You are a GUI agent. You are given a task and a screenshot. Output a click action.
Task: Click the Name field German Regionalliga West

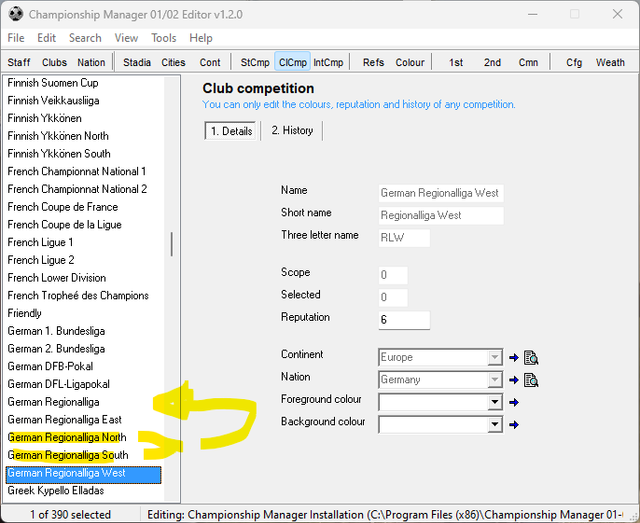[x=441, y=193]
